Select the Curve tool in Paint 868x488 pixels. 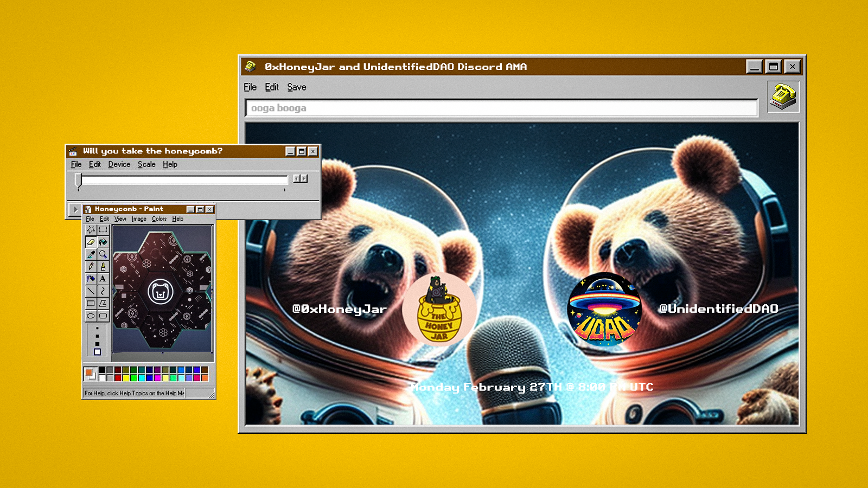click(x=103, y=291)
